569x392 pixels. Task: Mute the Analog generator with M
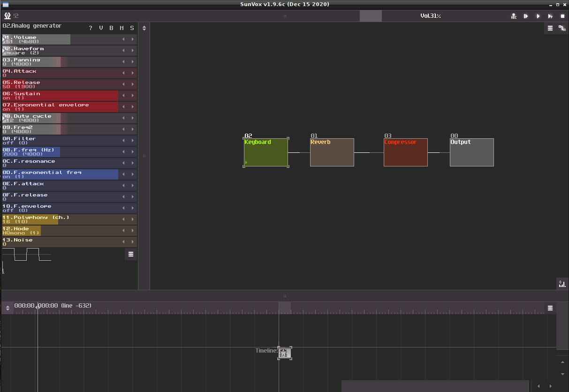tap(121, 28)
